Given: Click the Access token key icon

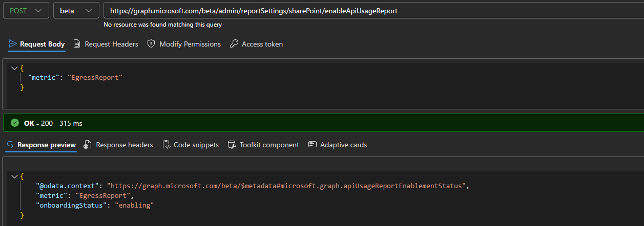Looking at the screenshot, I should click(234, 44).
